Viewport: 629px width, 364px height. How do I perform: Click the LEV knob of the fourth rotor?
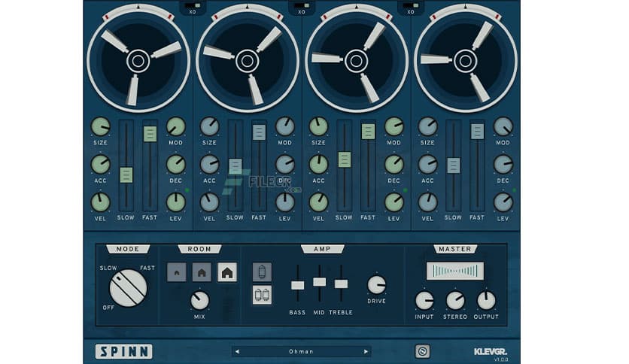[503, 202]
